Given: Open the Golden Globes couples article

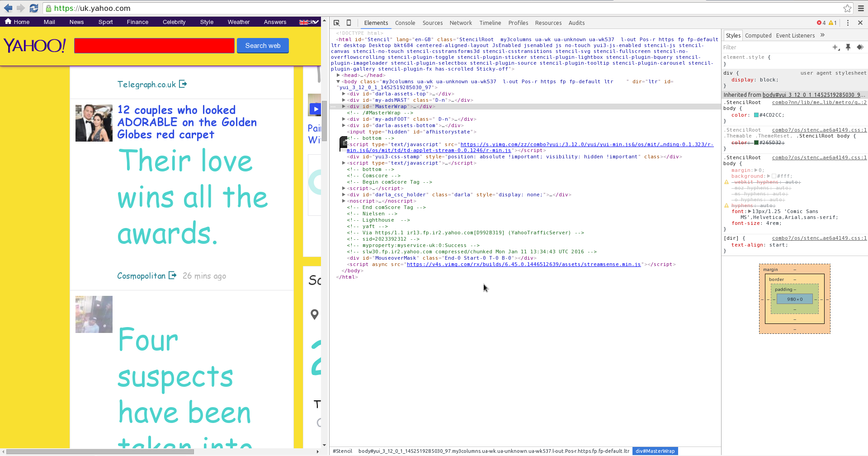Looking at the screenshot, I should tap(187, 122).
